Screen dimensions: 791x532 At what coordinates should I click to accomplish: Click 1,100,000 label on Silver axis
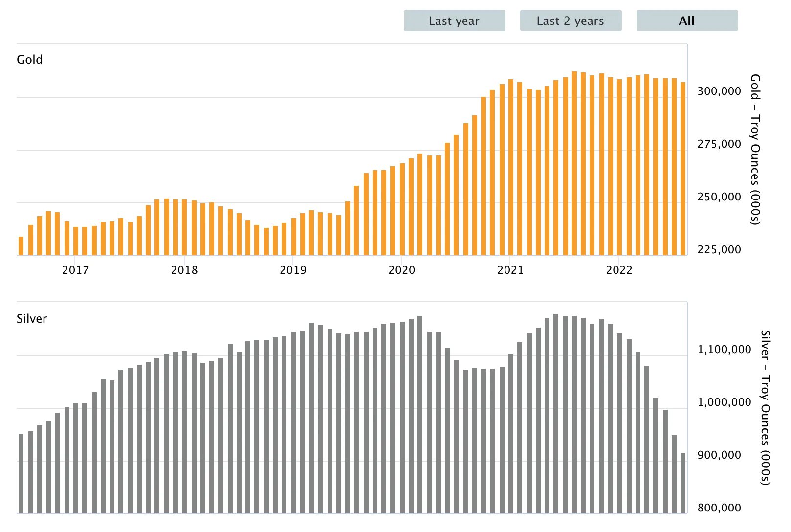(x=724, y=350)
